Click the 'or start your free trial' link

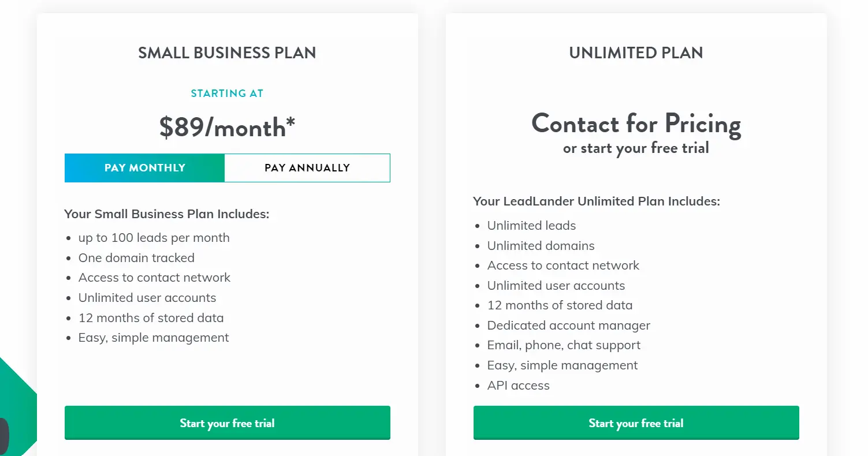point(636,148)
